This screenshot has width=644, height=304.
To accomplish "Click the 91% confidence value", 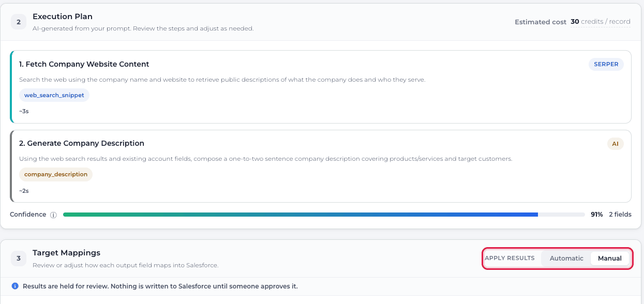I will point(597,215).
